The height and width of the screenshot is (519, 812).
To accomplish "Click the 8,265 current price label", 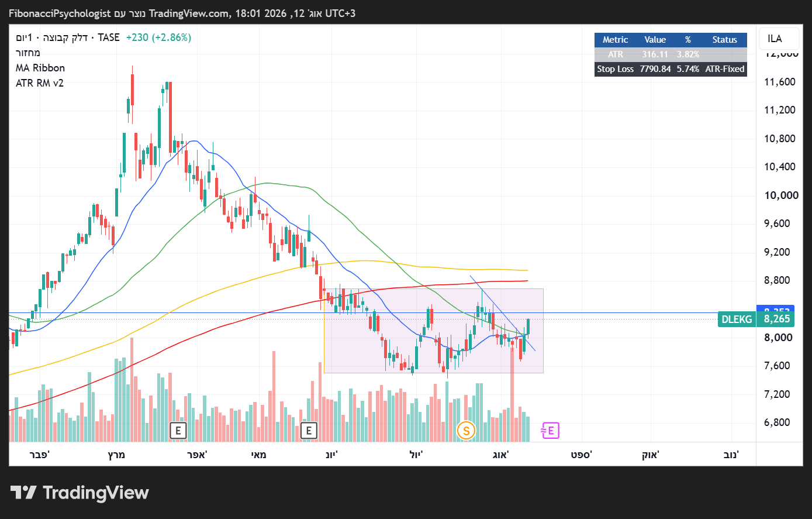I will click(777, 319).
